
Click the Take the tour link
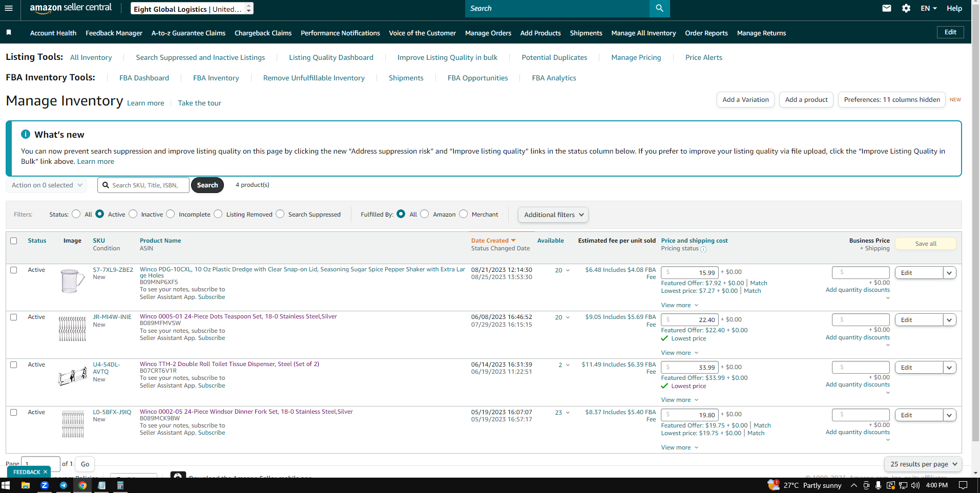click(x=200, y=103)
